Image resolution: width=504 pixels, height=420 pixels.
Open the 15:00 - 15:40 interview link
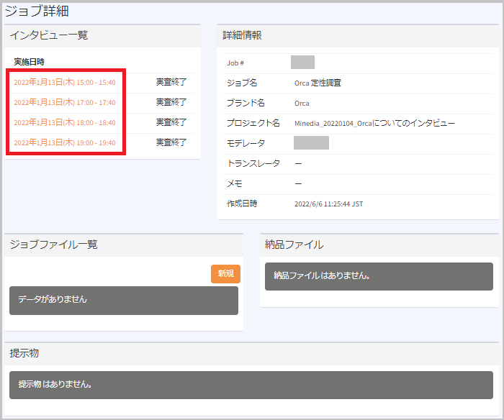(x=65, y=82)
